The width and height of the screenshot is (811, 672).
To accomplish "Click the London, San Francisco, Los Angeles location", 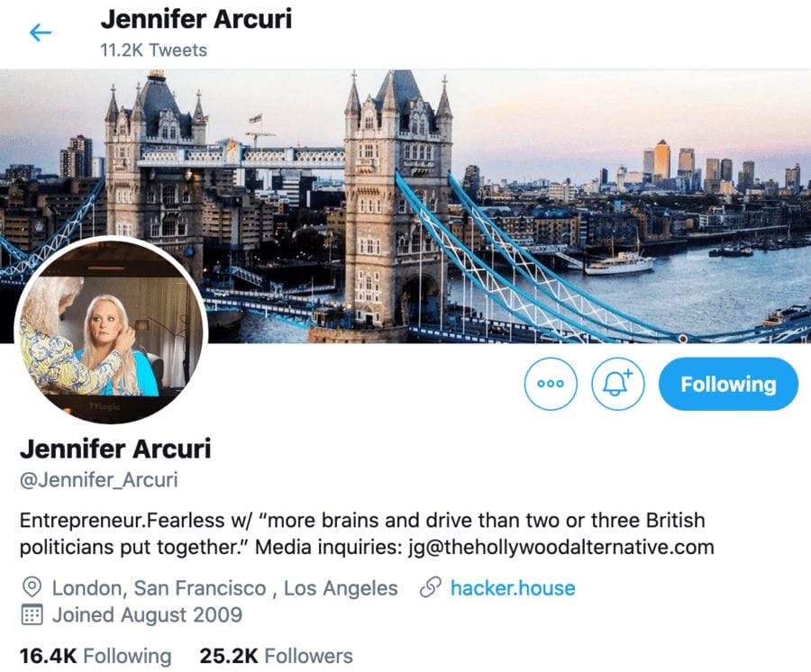I will (x=225, y=588).
